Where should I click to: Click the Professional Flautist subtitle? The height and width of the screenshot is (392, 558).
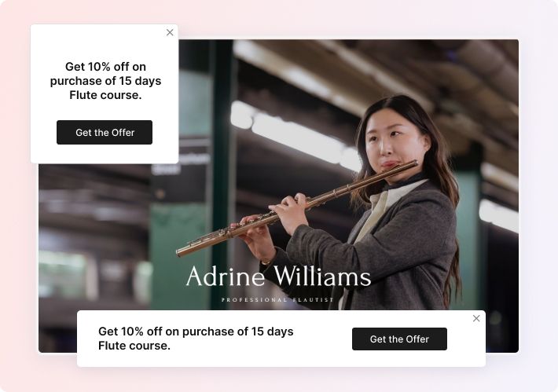[277, 300]
